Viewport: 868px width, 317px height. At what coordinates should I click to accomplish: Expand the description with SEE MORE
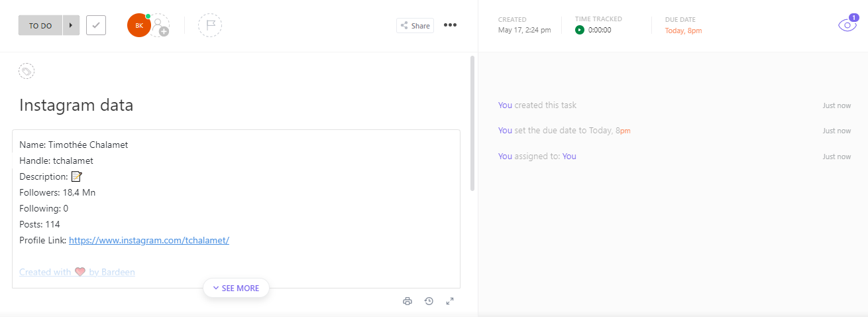tap(236, 288)
